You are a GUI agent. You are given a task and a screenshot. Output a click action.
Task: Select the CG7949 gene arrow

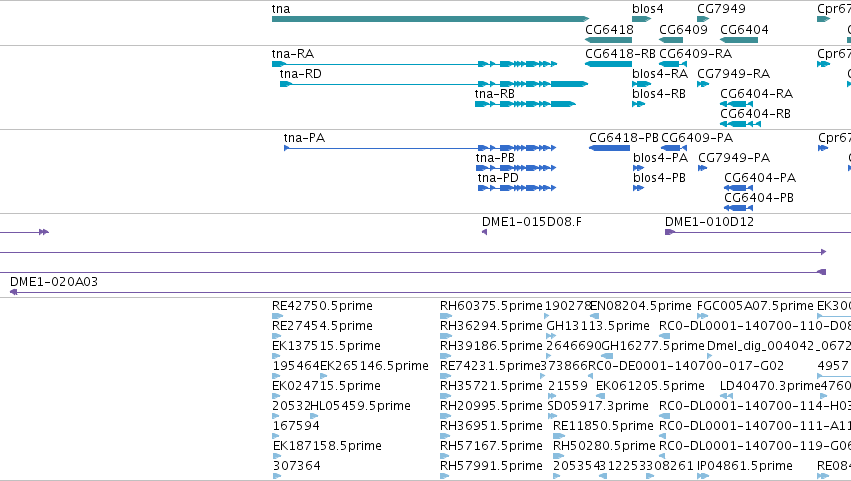(703, 19)
